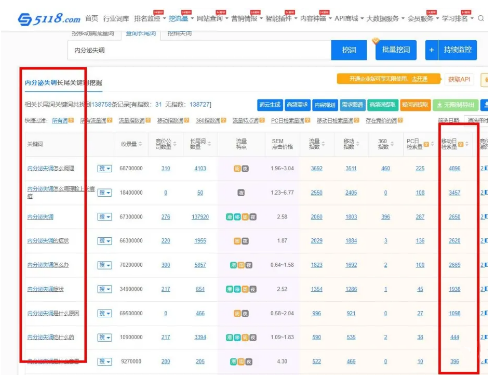Select the 所有词 quick filter link
Image resolution: width=488 pixels, height=375 pixels.
click(x=60, y=120)
